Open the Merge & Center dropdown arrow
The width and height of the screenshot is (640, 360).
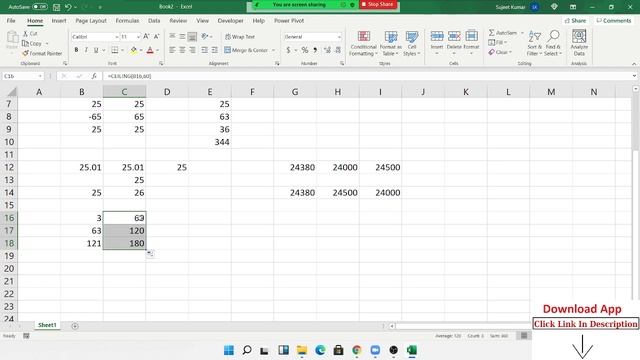[x=273, y=50]
